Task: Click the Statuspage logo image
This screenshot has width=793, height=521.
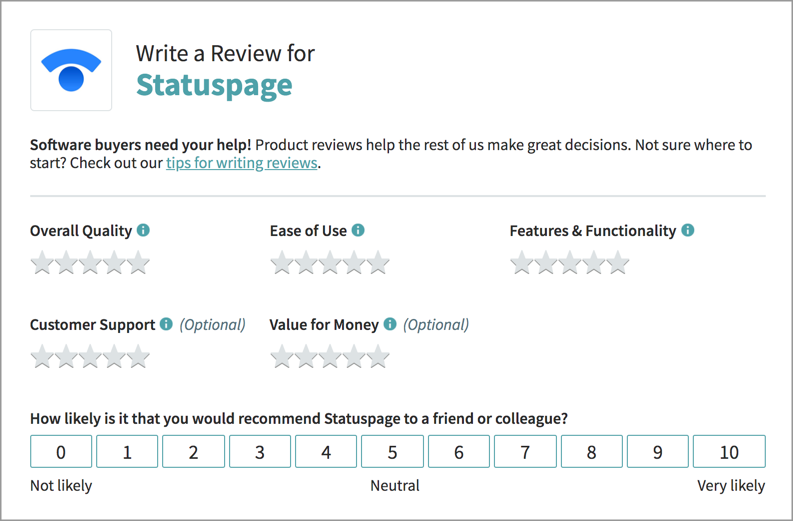Action: tap(71, 70)
